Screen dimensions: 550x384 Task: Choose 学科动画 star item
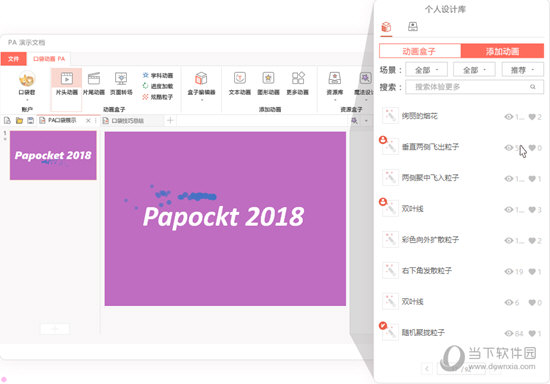[158, 75]
